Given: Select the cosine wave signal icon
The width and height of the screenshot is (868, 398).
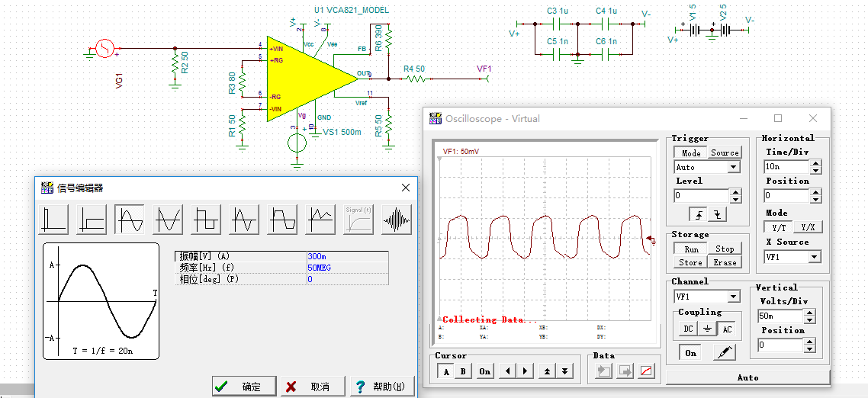Looking at the screenshot, I should pos(168,219).
